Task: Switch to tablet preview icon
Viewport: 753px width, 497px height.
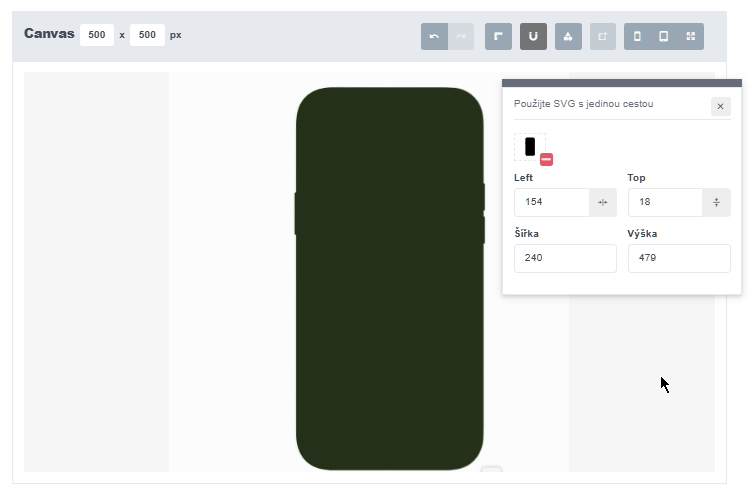Action: [x=664, y=36]
